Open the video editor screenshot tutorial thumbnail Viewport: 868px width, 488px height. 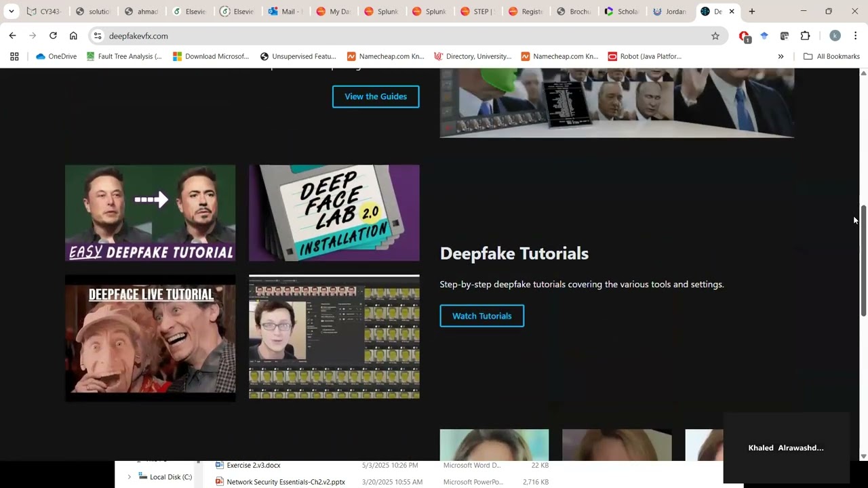(x=334, y=337)
